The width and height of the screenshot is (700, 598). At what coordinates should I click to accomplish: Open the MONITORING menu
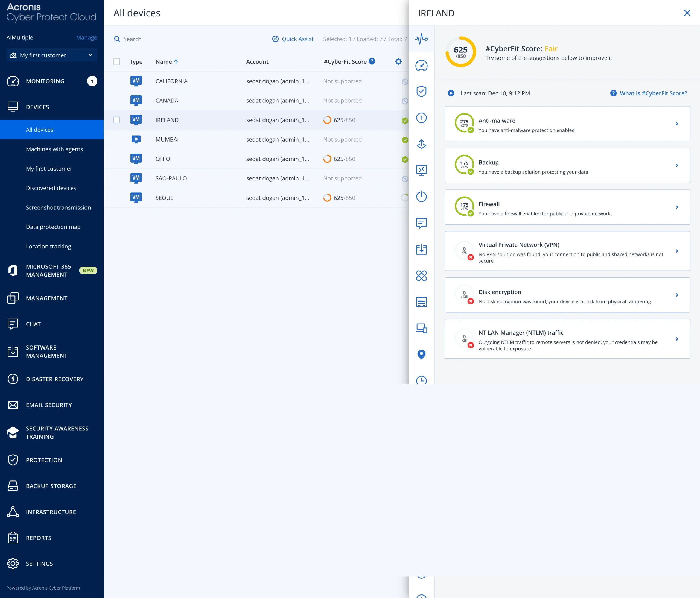[52, 81]
